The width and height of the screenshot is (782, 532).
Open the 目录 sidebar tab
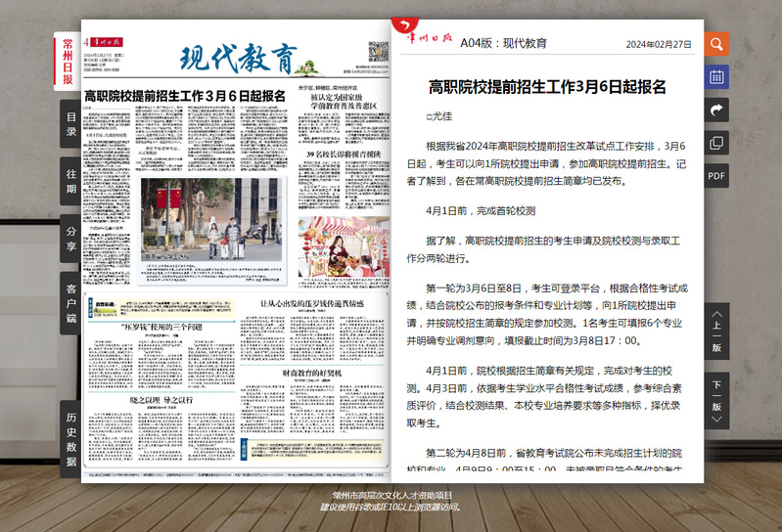click(70, 124)
